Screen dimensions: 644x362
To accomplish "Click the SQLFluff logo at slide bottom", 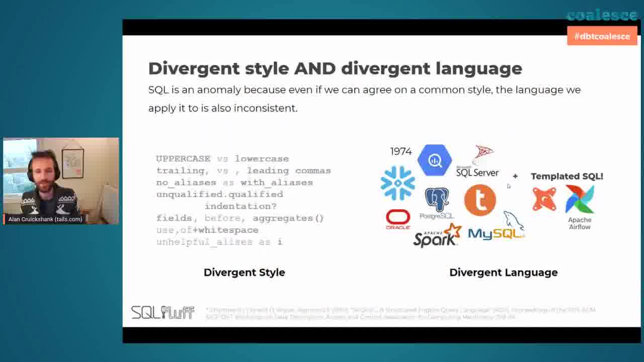I will [x=163, y=312].
